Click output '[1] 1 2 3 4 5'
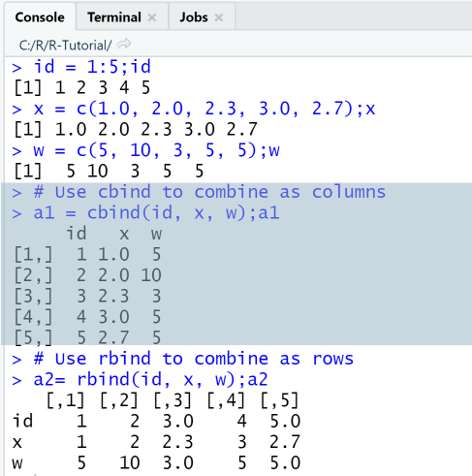Viewport: 472px width, 476px height. 82,87
